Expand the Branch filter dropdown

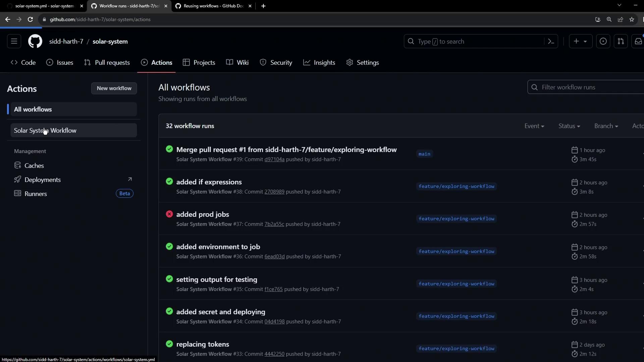tap(606, 126)
